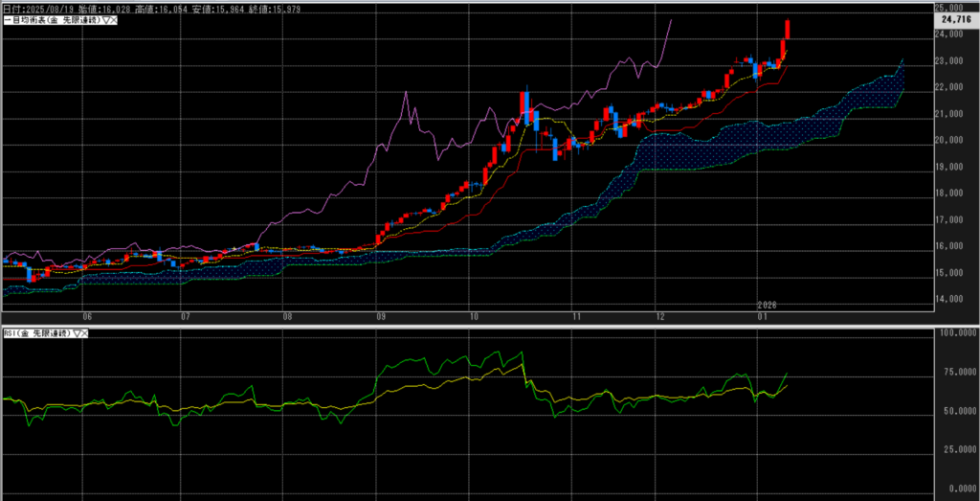Screen dimensions: 980x501
Task: Click the 12 month marker on date axis
Action: click(x=661, y=314)
